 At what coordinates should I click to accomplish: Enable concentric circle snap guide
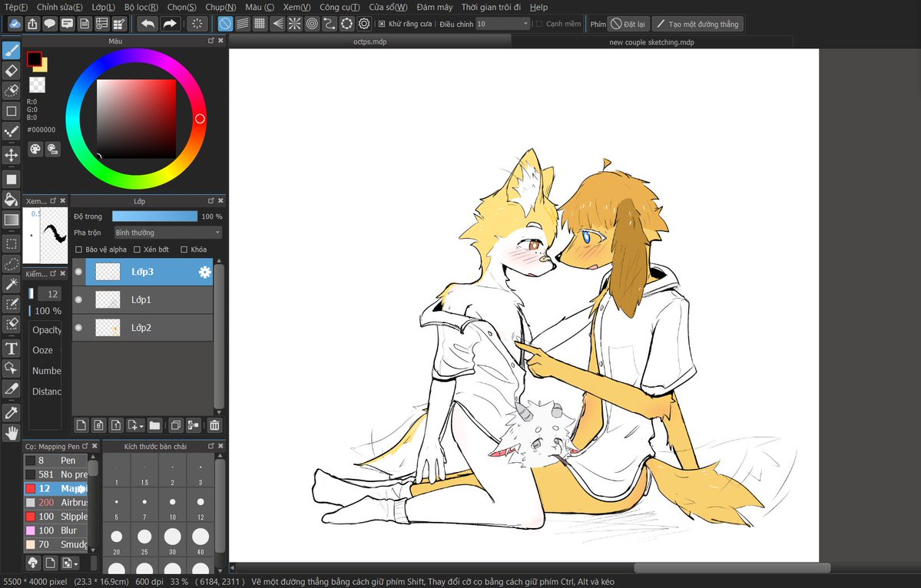pyautogui.click(x=312, y=24)
